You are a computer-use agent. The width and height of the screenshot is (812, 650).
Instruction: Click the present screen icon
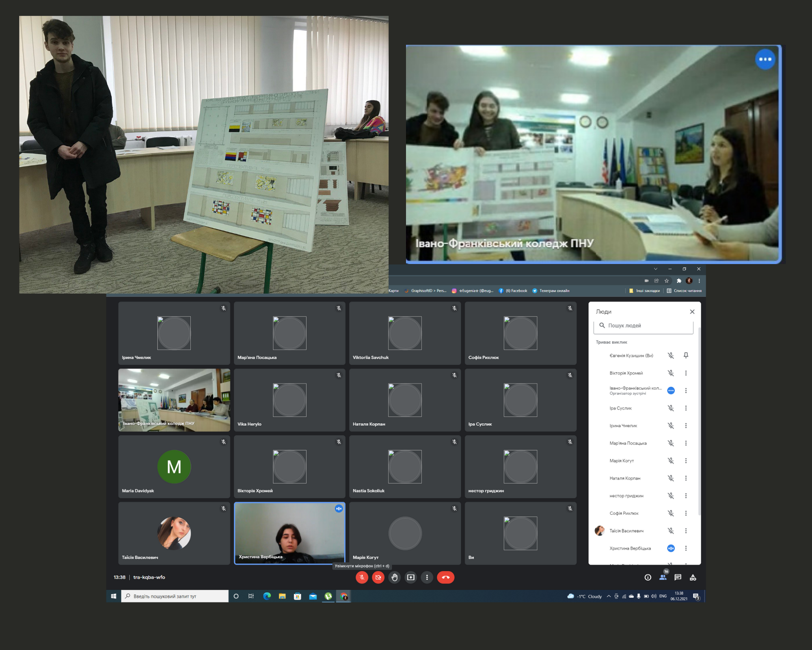coord(411,577)
